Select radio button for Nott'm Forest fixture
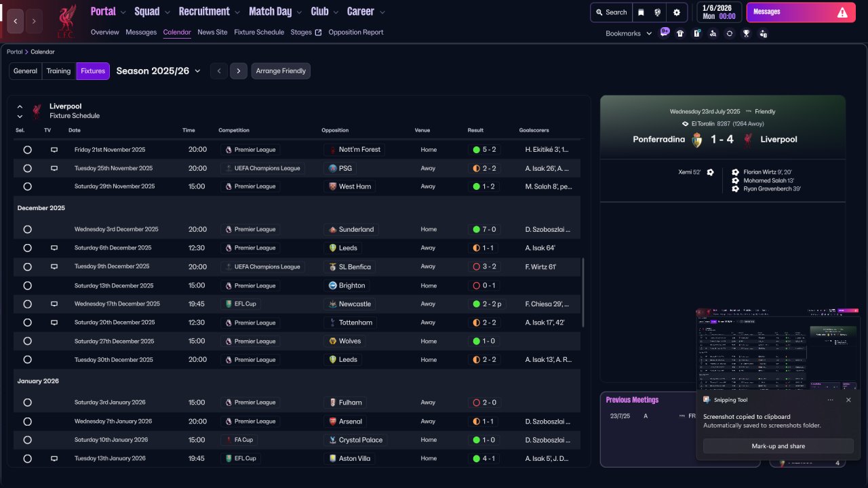Viewport: 868px width, 488px height. (x=27, y=150)
